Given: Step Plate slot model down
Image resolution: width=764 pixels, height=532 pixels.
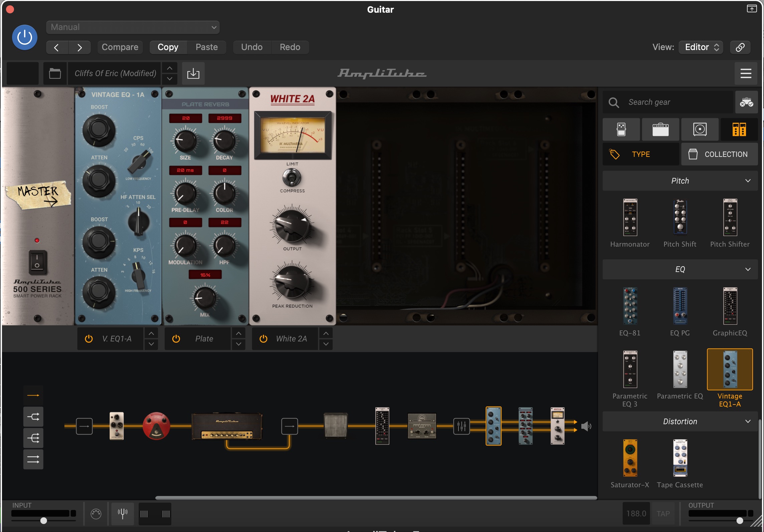Looking at the screenshot, I should point(238,344).
